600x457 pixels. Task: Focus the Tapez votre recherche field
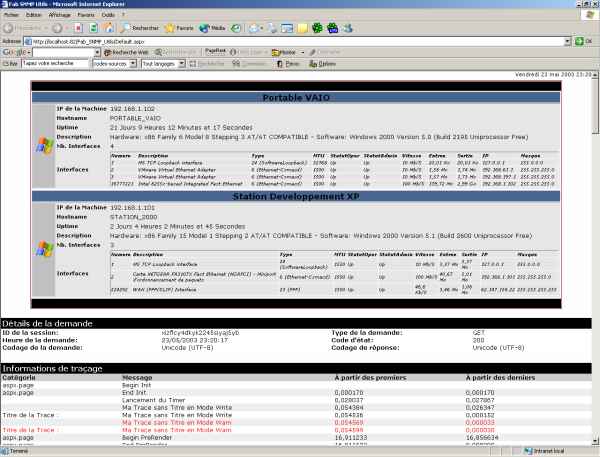(x=55, y=64)
